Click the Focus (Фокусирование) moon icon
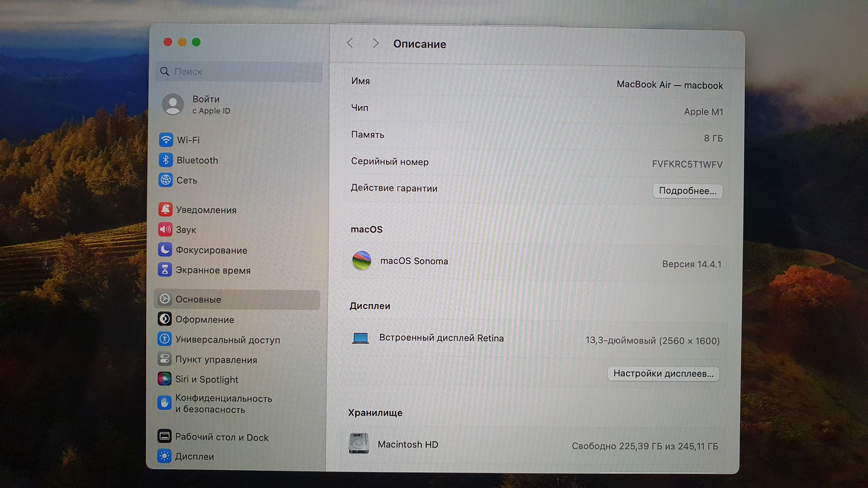 point(165,250)
